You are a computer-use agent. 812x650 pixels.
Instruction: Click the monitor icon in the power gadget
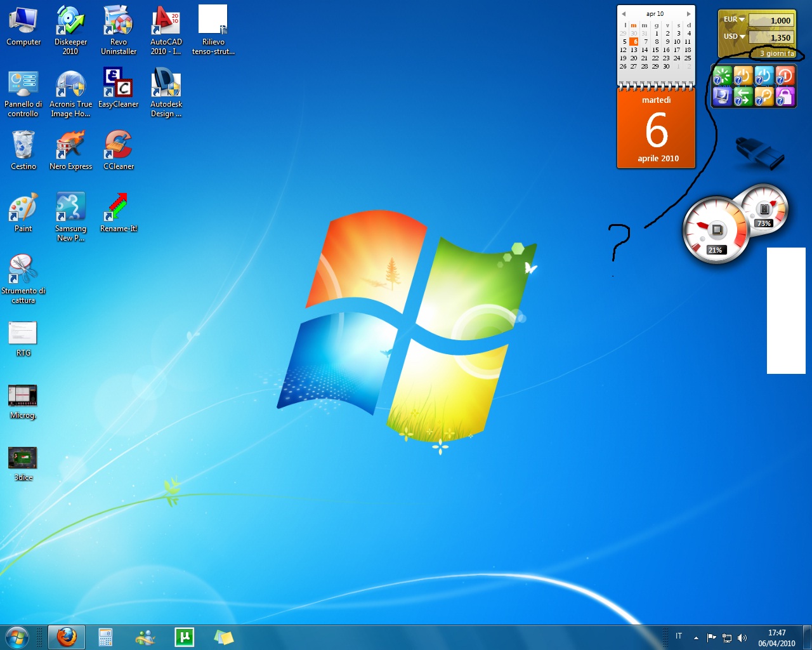pos(723,96)
